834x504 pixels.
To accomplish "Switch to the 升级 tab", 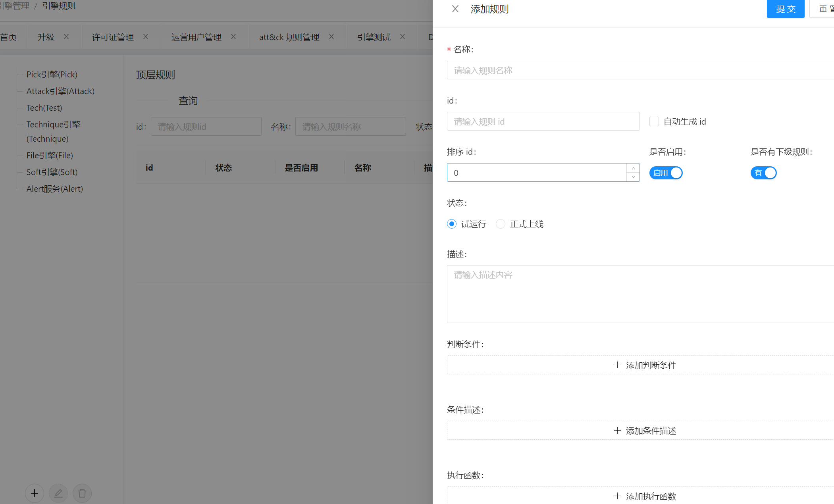I will 46,37.
